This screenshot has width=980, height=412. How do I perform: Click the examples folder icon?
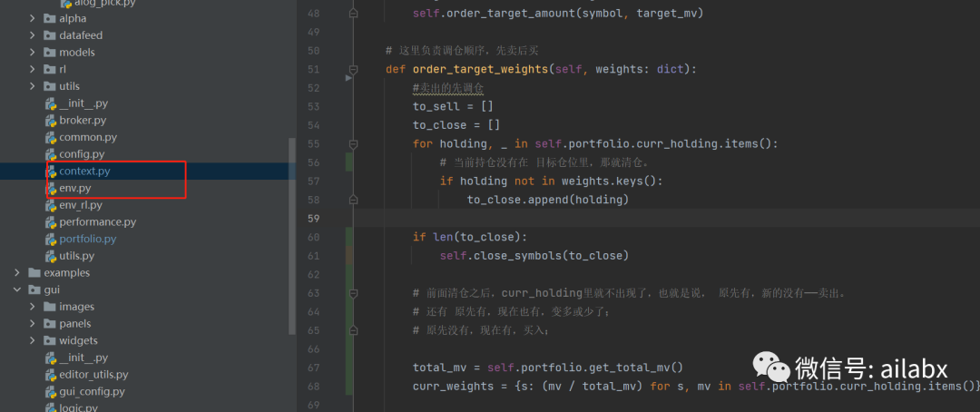[34, 272]
